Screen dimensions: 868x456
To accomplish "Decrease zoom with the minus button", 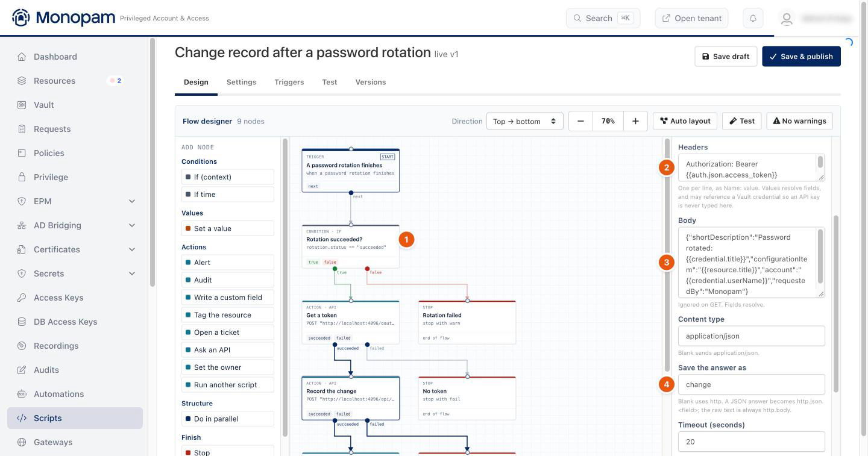I will [580, 121].
